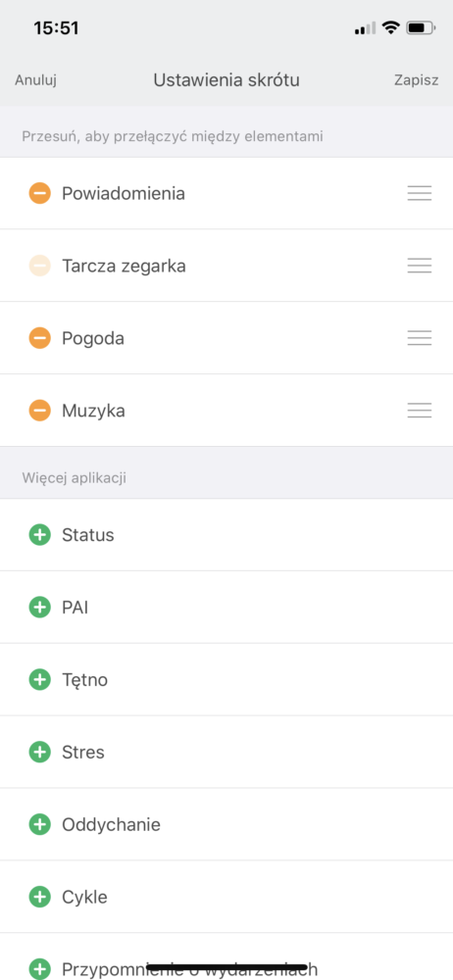453x980 pixels.
Task: Tap the Wi-Fi status bar icon
Action: pos(391,27)
